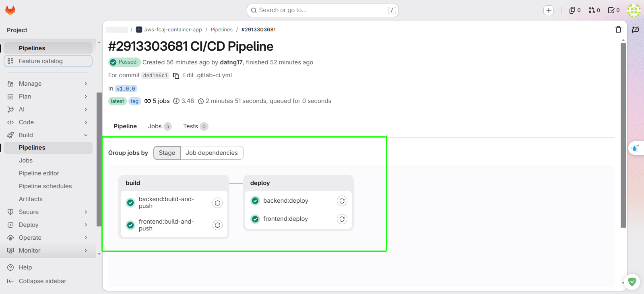Click the sidebar vertical scrollbar

99,159
